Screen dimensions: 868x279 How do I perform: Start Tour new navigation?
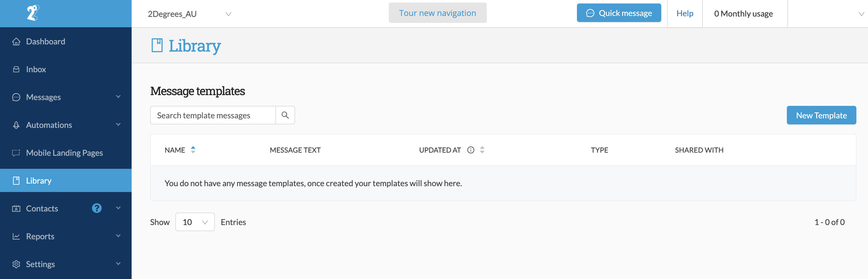[x=437, y=13]
